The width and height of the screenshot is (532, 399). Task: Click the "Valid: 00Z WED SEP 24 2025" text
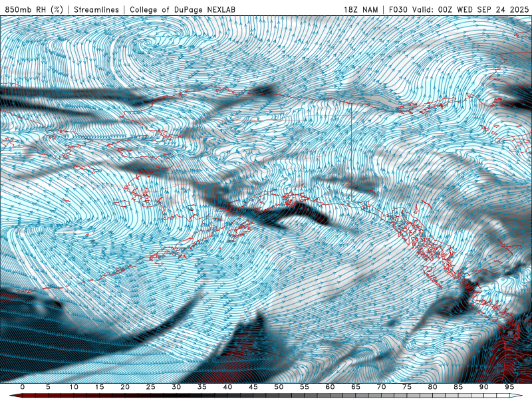(470, 9)
